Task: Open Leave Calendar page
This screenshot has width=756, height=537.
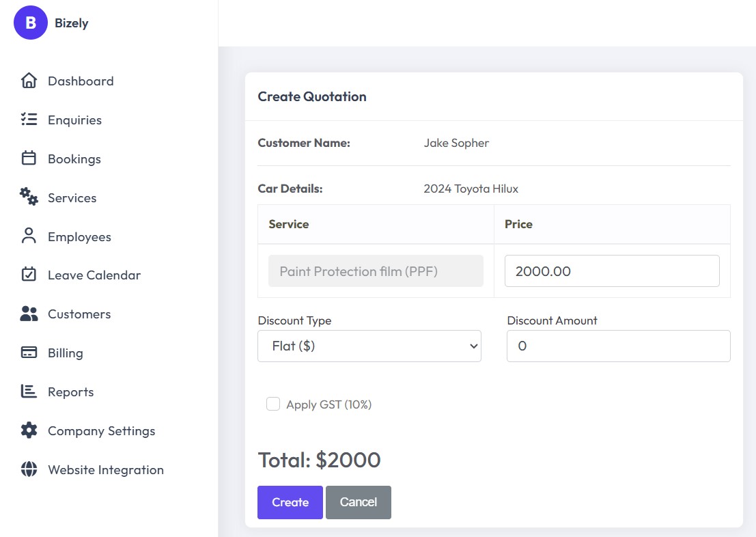Action: [x=94, y=275]
